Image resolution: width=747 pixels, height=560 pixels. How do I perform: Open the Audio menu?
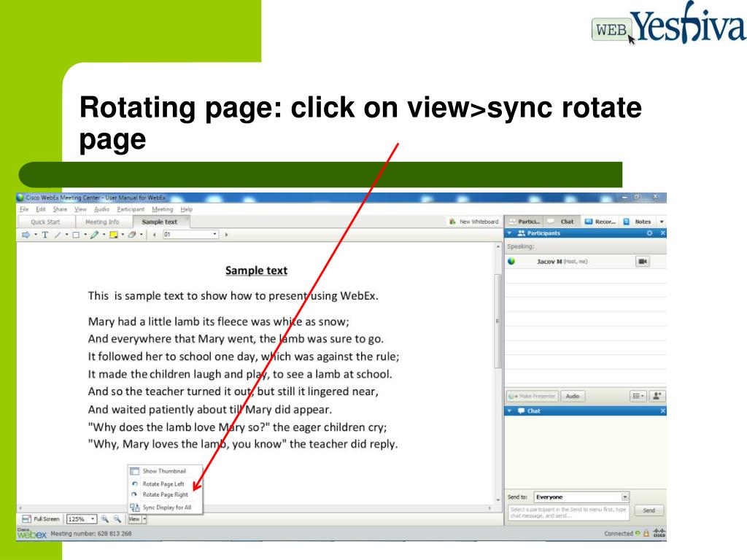click(101, 209)
